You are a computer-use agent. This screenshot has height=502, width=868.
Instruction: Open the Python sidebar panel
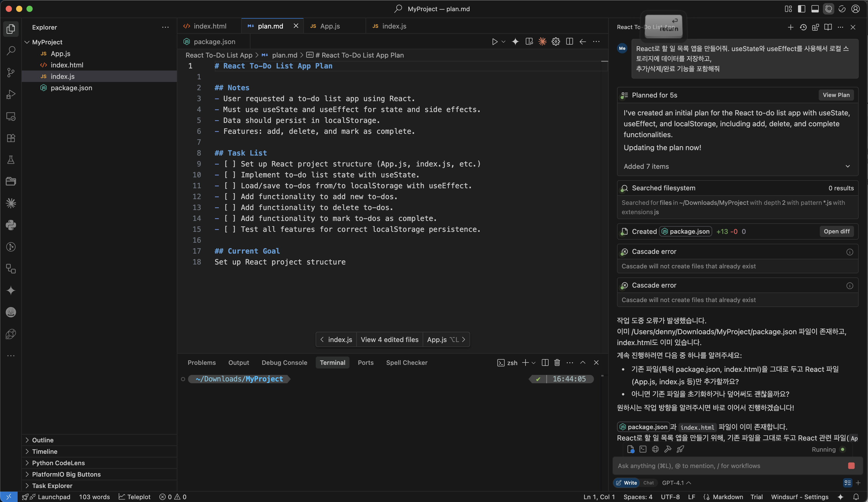tap(11, 225)
